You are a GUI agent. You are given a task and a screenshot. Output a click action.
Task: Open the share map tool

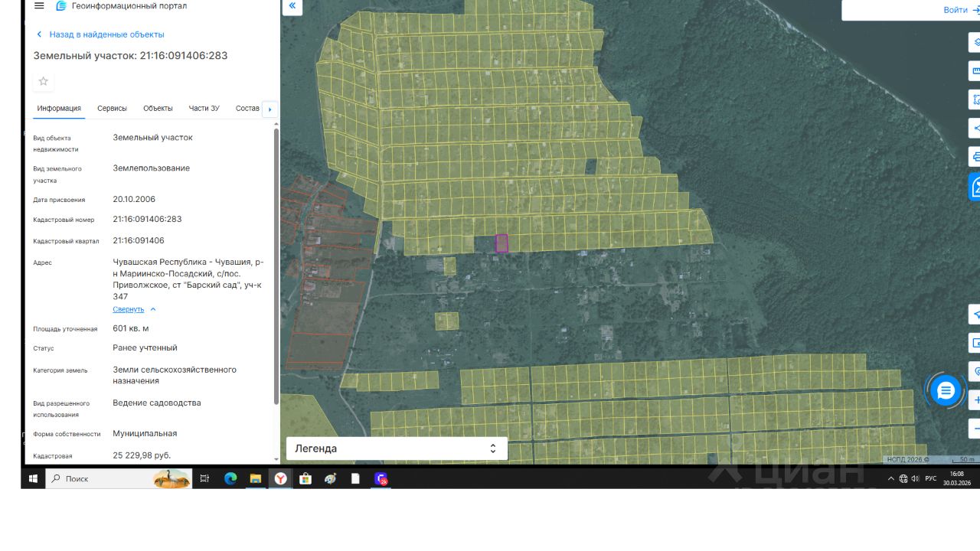[x=975, y=128]
